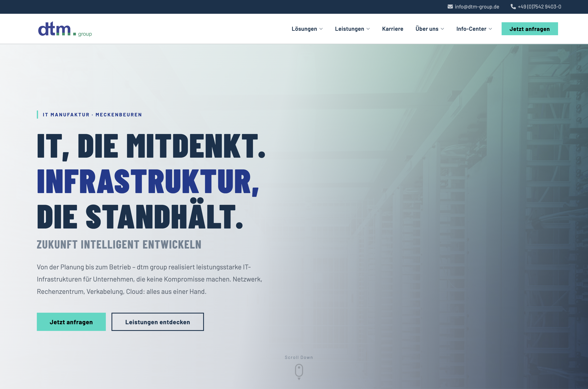The height and width of the screenshot is (389, 588).
Task: Go to the Karriere page
Action: 393,29
